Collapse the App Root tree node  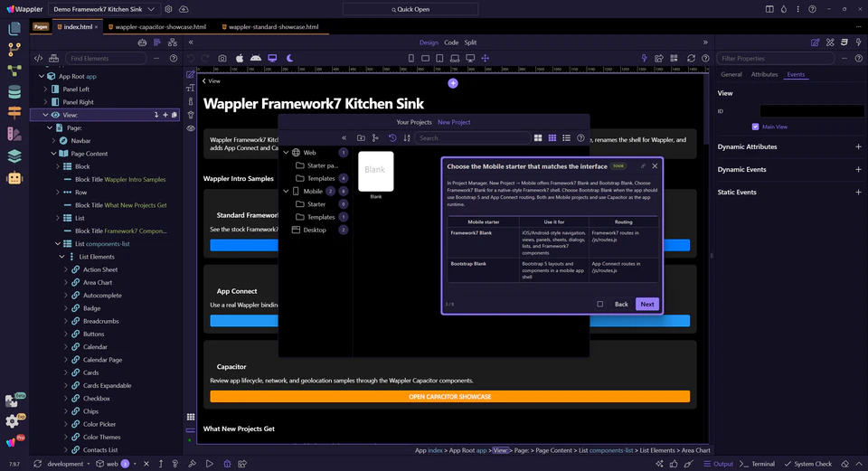[x=41, y=76]
